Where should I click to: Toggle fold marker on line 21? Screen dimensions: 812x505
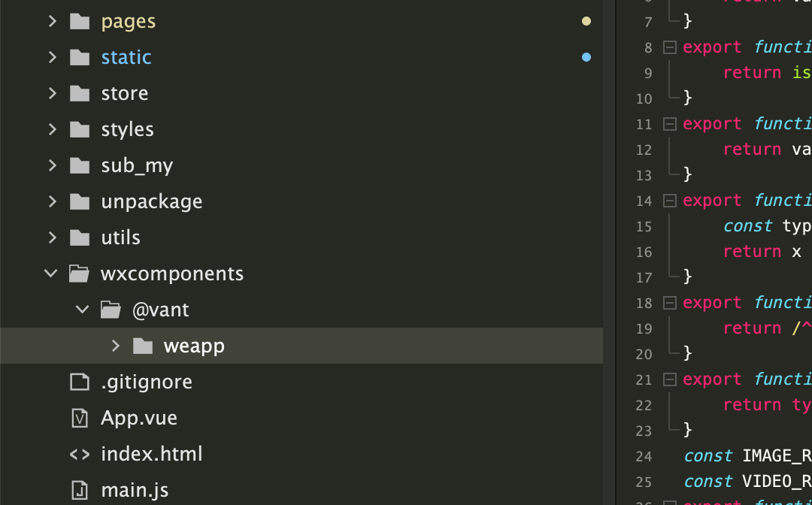669,380
